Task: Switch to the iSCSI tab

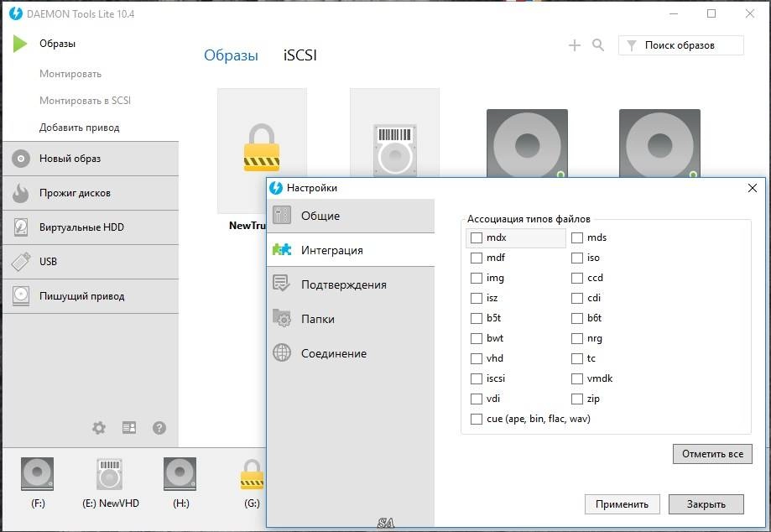Action: 300,55
